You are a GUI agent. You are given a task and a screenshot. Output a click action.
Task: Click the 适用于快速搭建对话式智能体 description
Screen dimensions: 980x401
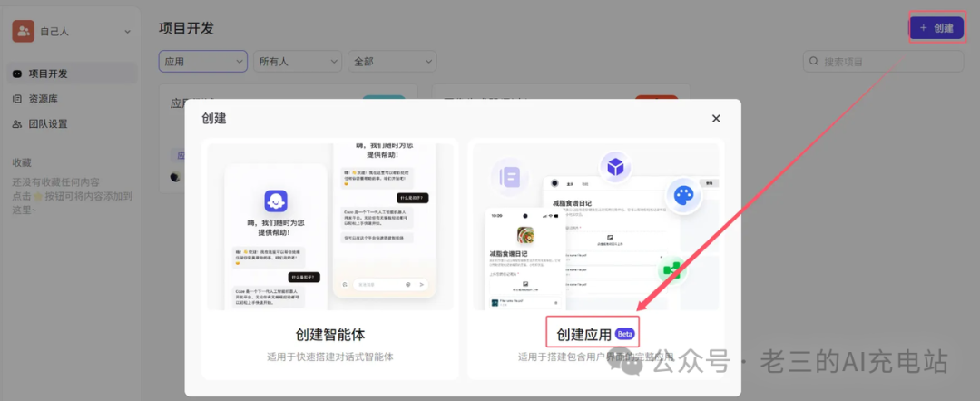click(330, 357)
